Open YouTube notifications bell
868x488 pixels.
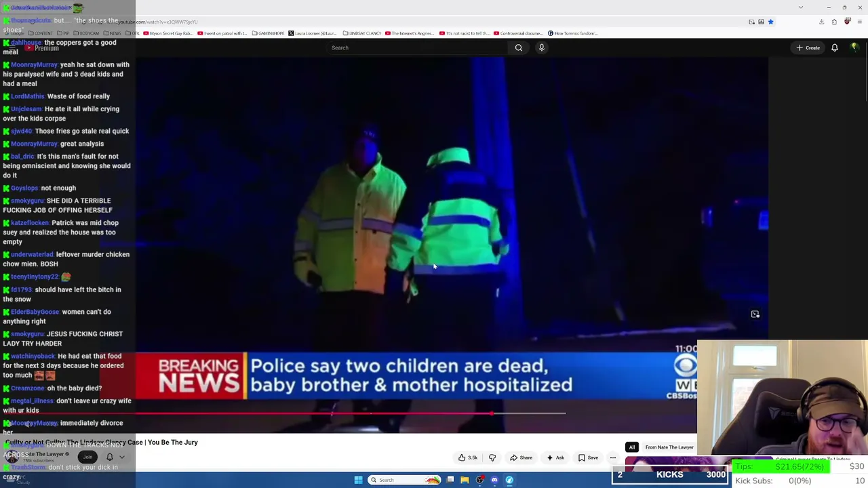(x=835, y=47)
